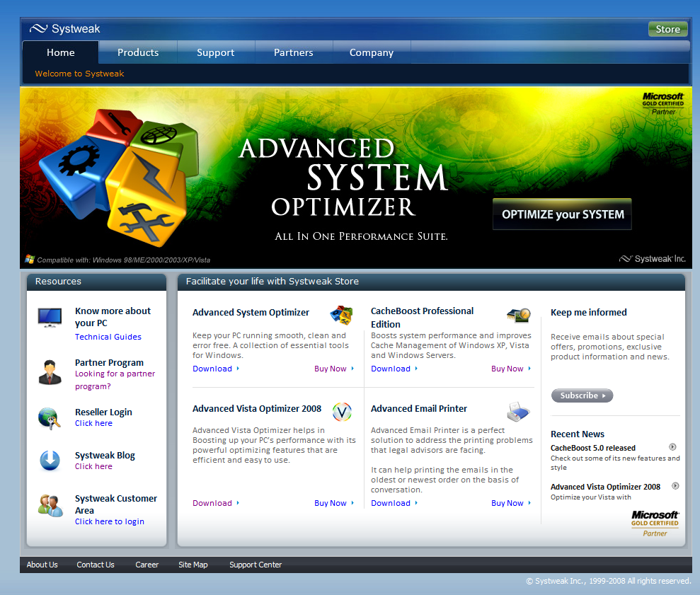This screenshot has height=595, width=700.
Task: Open the Partners tab
Action: pyautogui.click(x=293, y=52)
